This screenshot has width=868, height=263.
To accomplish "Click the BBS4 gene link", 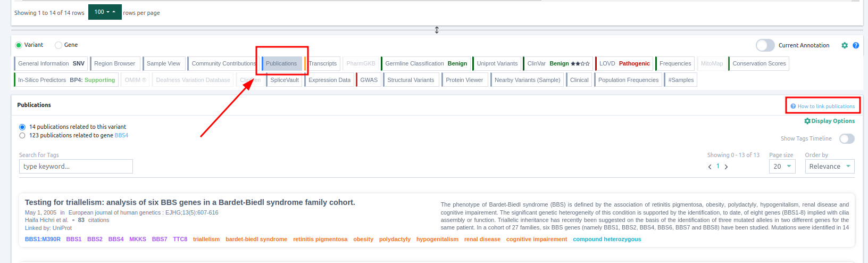I will click(121, 136).
